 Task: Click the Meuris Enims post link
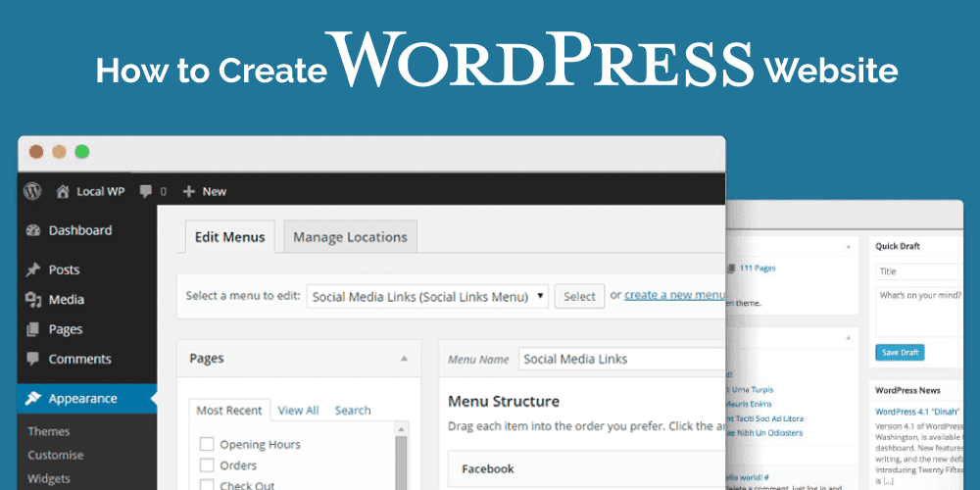tap(749, 404)
